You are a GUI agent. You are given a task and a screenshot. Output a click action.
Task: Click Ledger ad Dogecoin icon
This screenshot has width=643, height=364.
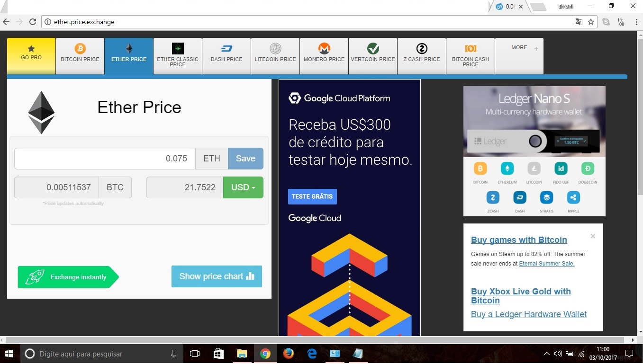[588, 169]
